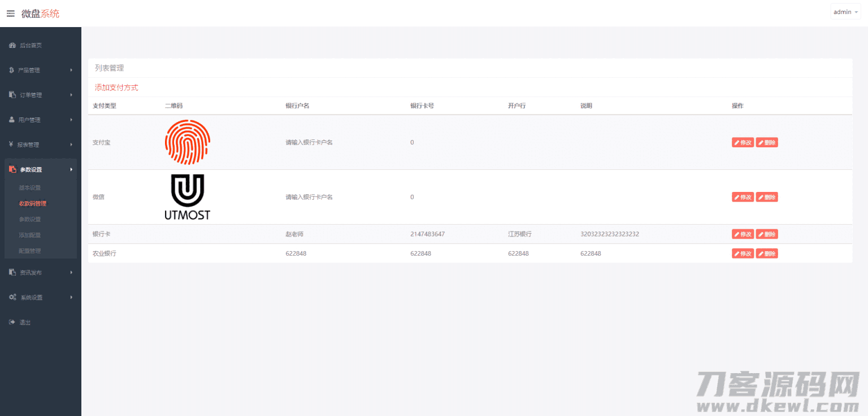Screen dimensions: 868x416
Task: Click card number 0 in the 微信 row
Action: click(412, 197)
